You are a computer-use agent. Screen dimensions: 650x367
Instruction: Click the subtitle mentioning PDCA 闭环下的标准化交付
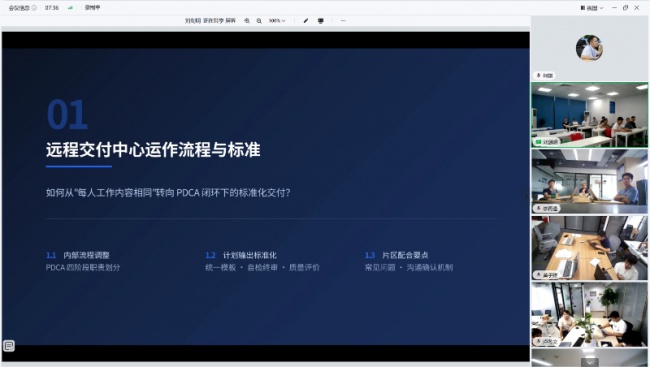pyautogui.click(x=168, y=193)
